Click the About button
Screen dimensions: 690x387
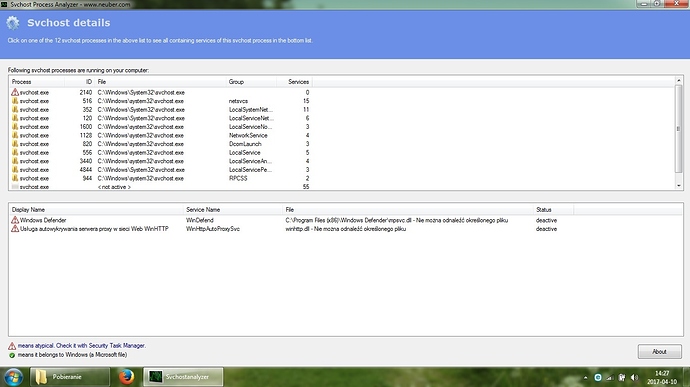click(659, 352)
